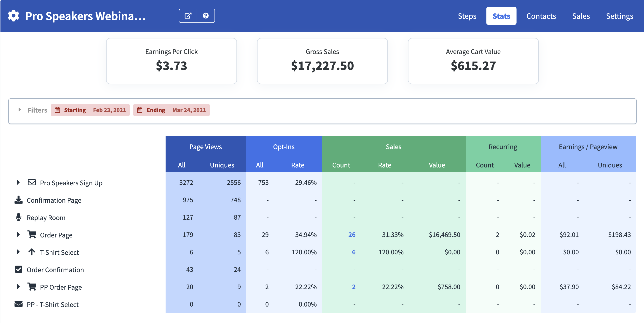Click the Ending date calendar icon

click(140, 110)
